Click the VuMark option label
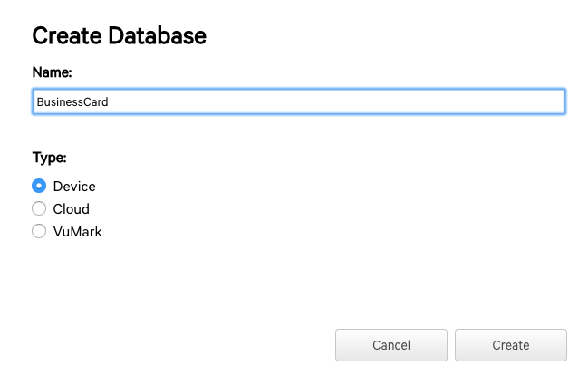Image resolution: width=588 pixels, height=375 pixels. coord(77,231)
